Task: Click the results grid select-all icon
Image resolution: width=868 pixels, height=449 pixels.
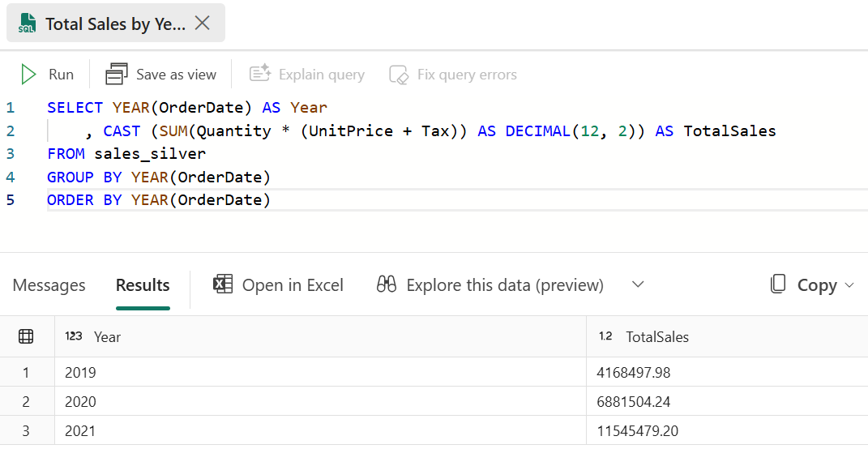Action: click(x=26, y=336)
